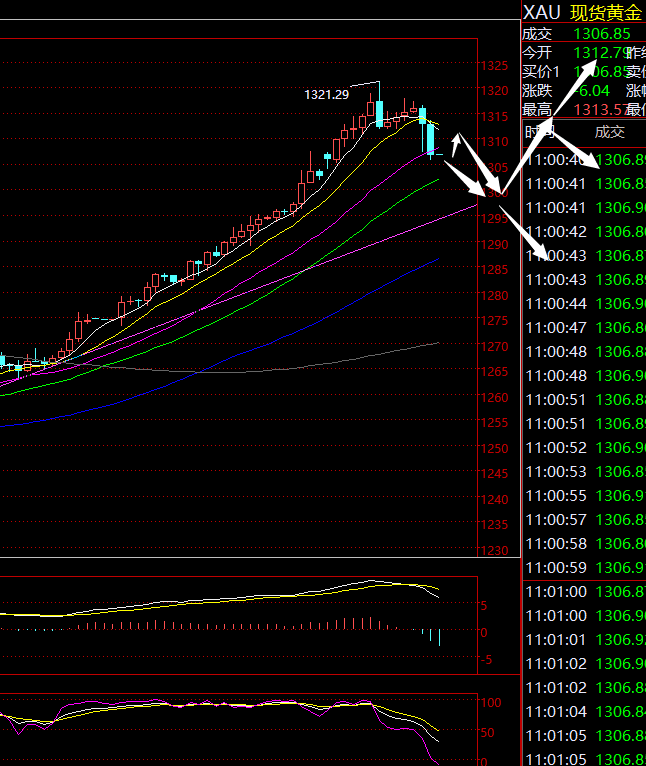This screenshot has height=766, width=646.
Task: Click the 1325 price axis label
Action: 494,65
